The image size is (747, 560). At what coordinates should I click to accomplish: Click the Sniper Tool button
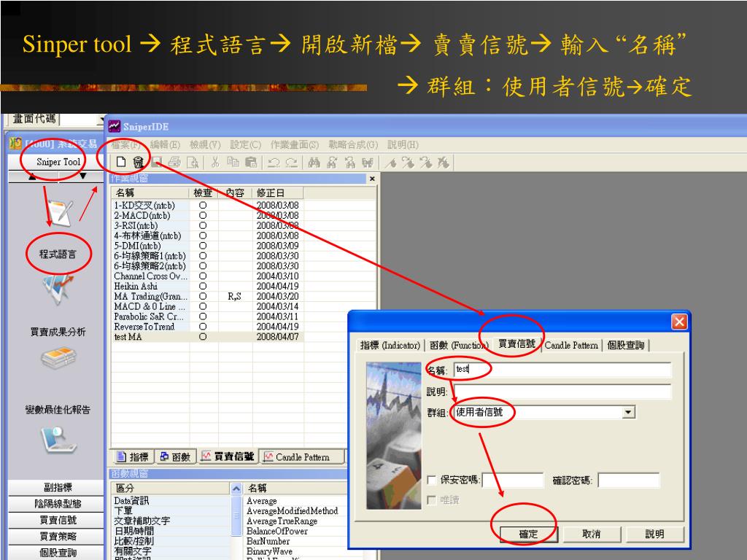point(58,162)
